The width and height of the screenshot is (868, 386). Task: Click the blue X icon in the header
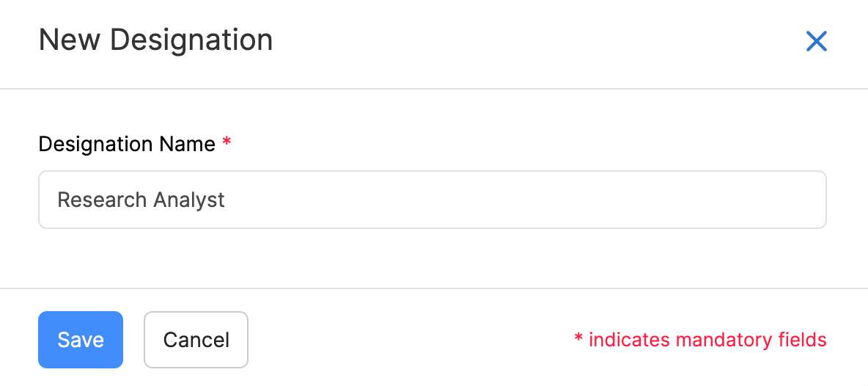(816, 41)
